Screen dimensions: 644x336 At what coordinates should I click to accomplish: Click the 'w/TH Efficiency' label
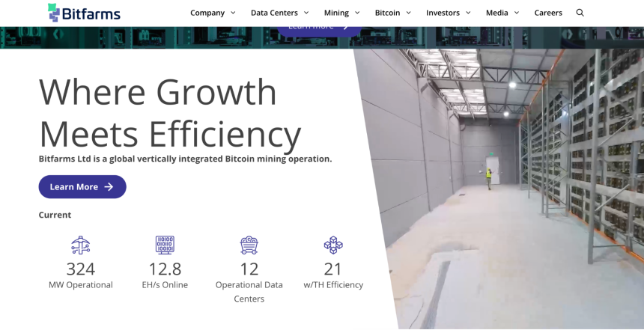(333, 284)
